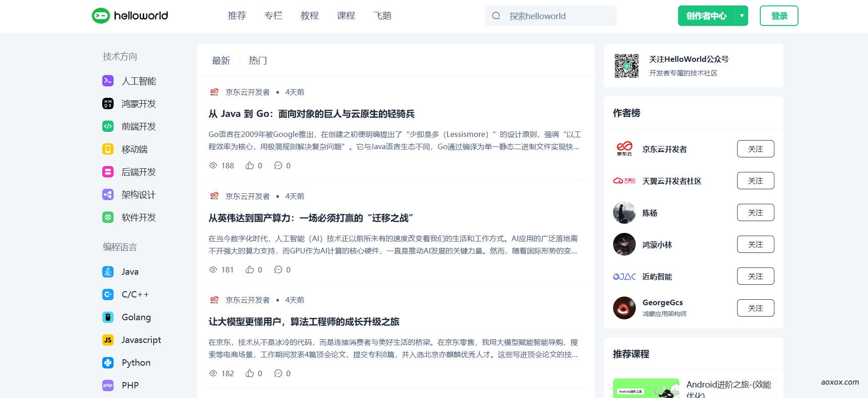This screenshot has width=868, height=398.
Task: Go to the 推荐 nav item
Action: pos(237,16)
